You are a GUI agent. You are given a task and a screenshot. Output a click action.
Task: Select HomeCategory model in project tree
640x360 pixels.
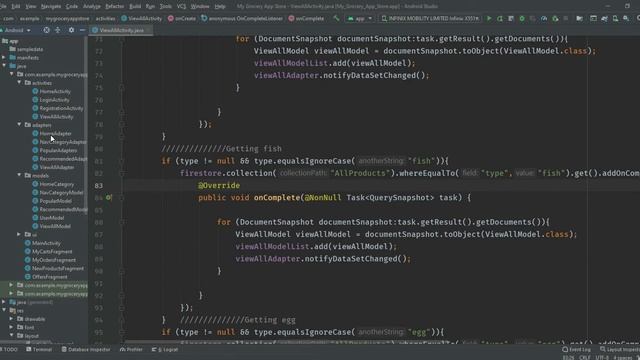pos(57,184)
